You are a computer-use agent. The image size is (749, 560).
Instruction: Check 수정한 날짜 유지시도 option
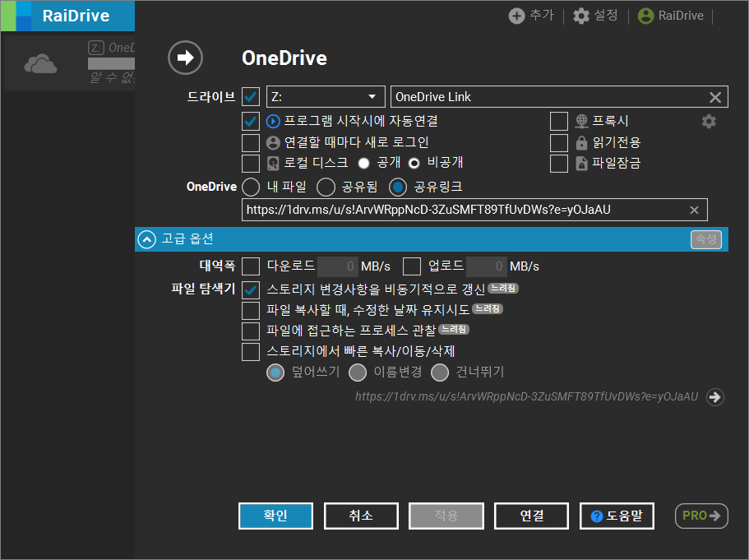coord(251,311)
